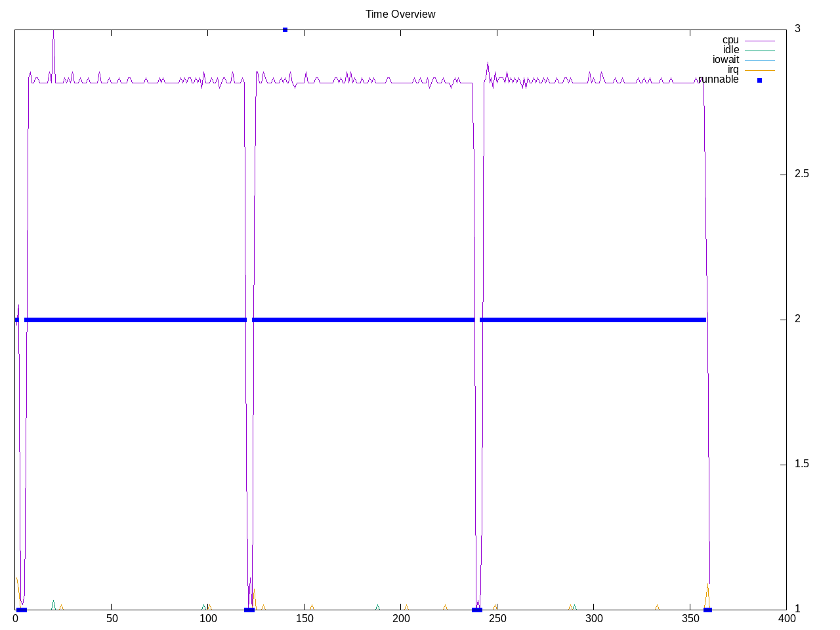Click the blue square runnable legend marker
840x630 pixels.
[759, 80]
